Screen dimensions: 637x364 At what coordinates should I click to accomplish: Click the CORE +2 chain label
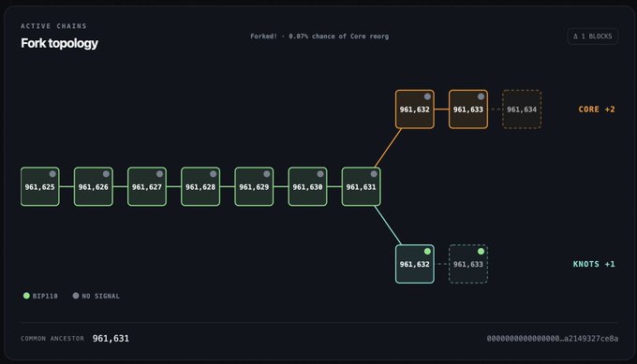597,109
